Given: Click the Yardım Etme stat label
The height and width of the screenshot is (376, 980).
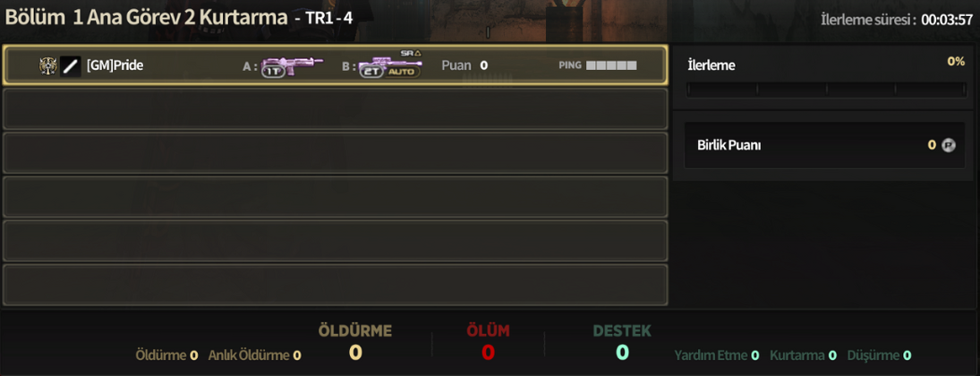Looking at the screenshot, I should [711, 355].
